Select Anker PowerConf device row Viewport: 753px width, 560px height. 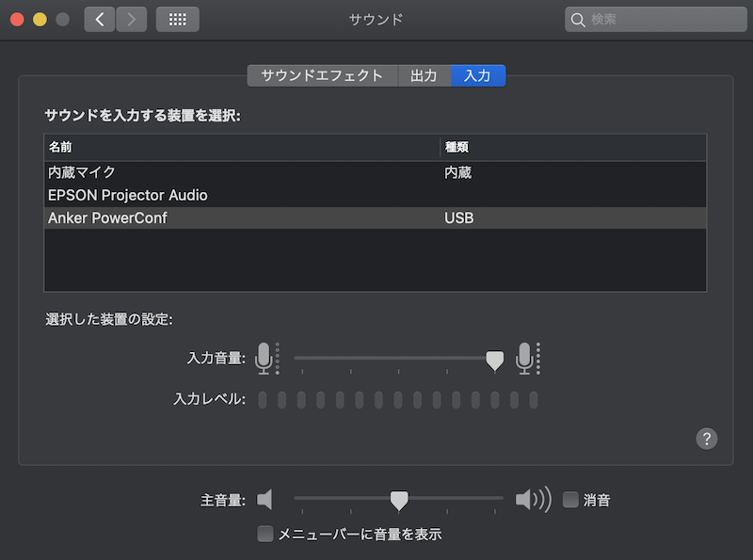[x=375, y=217]
